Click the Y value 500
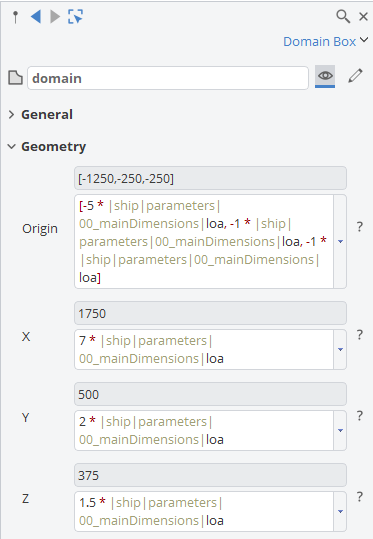This screenshot has height=539, width=373. click(210, 394)
